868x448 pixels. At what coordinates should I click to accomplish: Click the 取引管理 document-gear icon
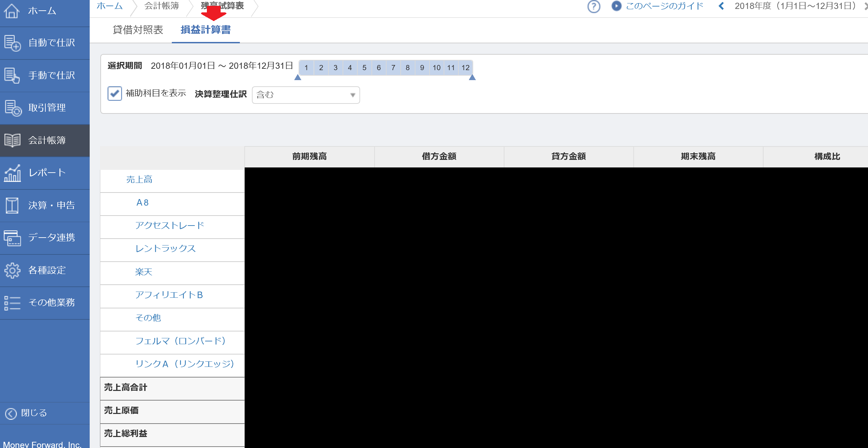[13, 108]
